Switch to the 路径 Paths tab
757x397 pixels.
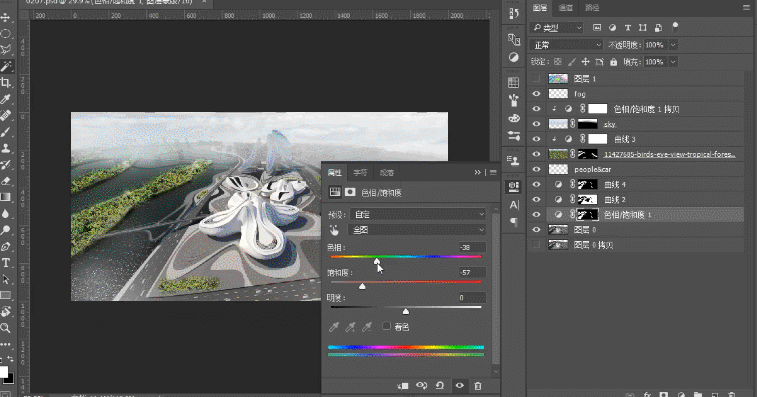coord(592,7)
